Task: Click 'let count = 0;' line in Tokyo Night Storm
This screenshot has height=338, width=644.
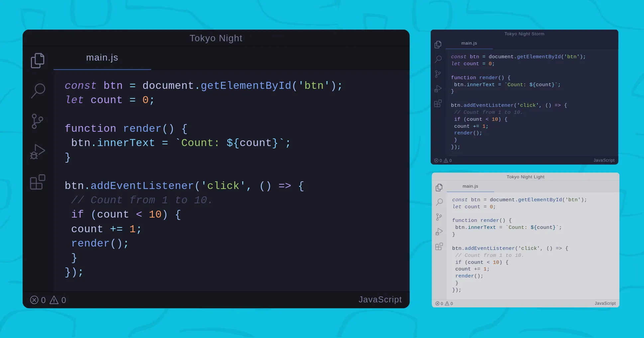Action: click(x=473, y=64)
